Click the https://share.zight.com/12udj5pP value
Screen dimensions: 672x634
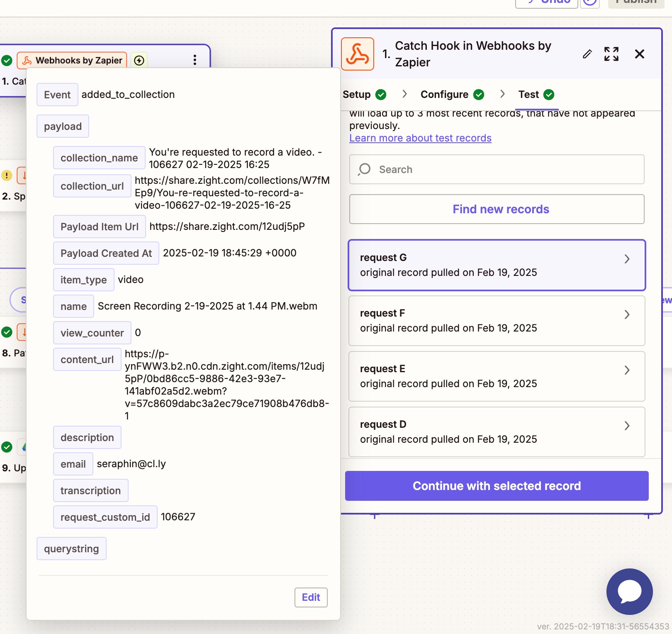[227, 227]
